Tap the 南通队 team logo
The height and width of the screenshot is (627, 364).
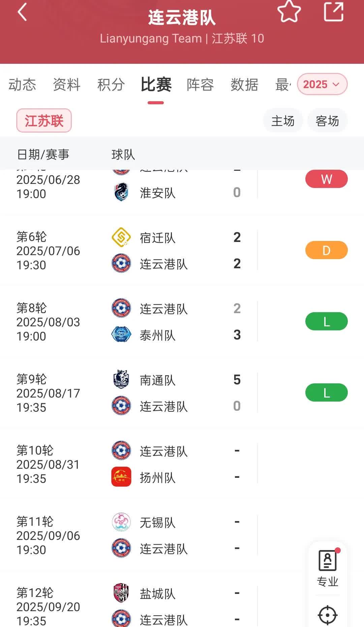(121, 379)
